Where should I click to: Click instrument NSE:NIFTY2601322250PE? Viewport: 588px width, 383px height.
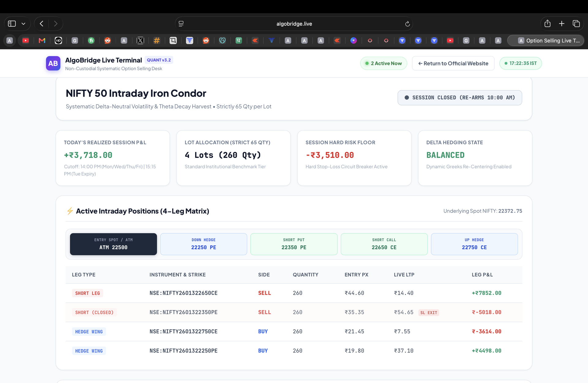183,351
